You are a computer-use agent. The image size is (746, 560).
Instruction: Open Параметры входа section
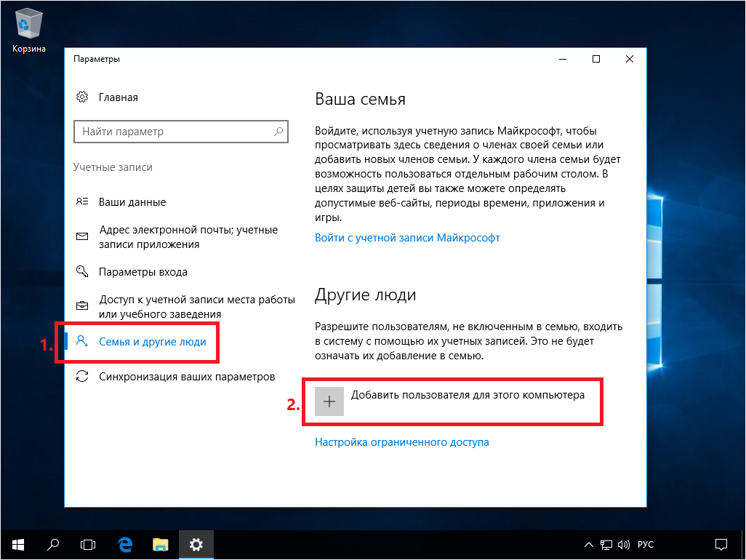click(143, 272)
